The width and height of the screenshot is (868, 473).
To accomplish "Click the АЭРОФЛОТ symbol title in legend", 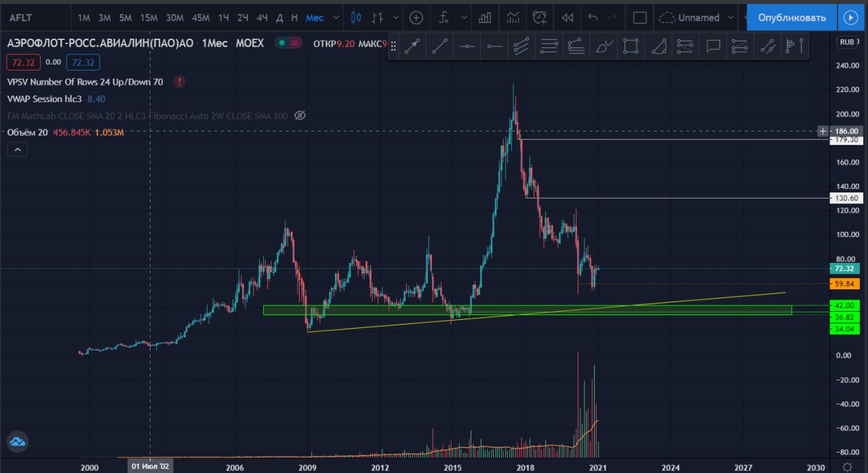I will coord(99,43).
